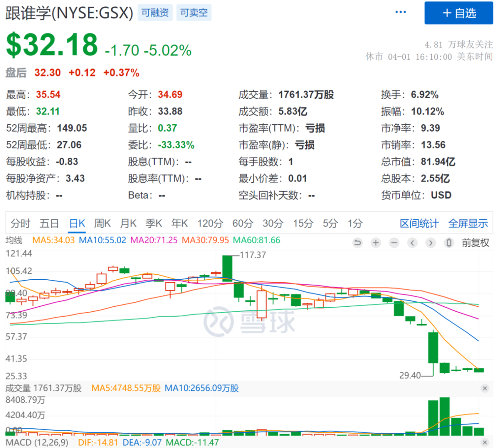Click the tall green candlestick at 117.37
The width and height of the screenshot is (494, 448).
click(227, 268)
